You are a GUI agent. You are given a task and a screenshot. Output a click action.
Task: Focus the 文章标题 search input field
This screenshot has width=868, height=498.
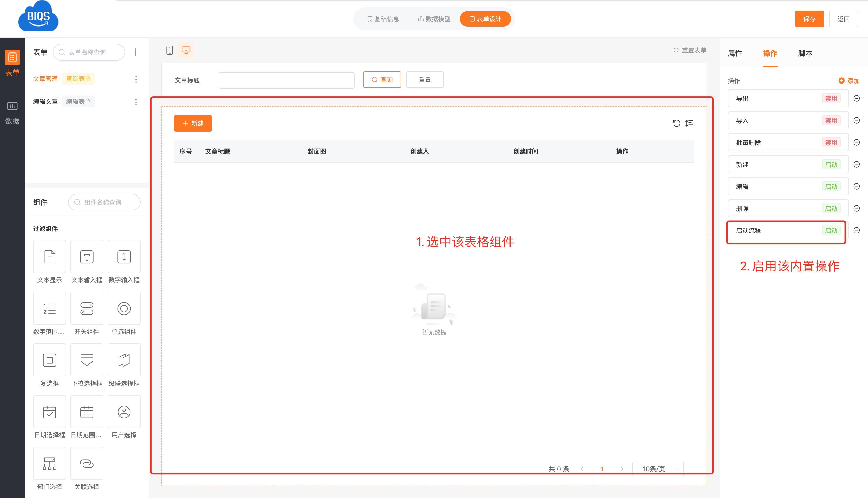point(286,80)
